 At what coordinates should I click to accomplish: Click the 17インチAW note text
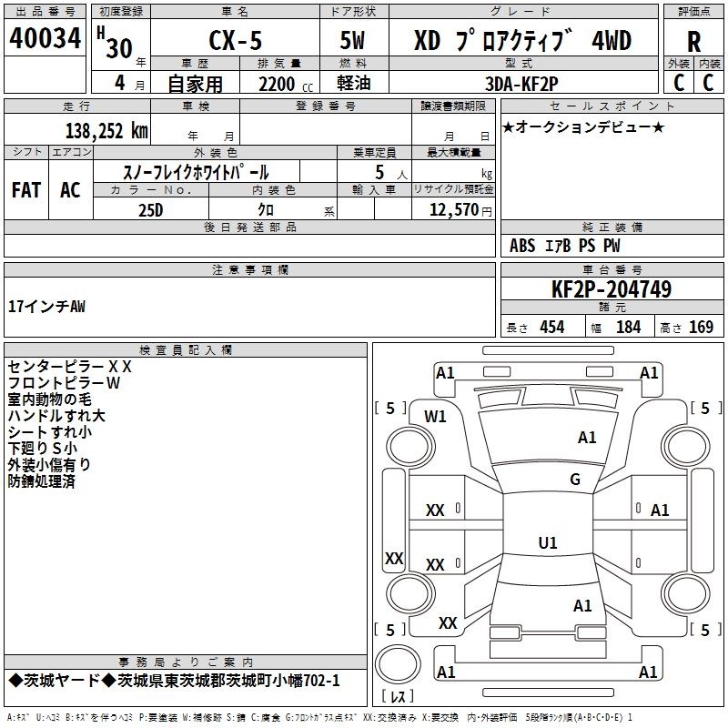tap(47, 306)
